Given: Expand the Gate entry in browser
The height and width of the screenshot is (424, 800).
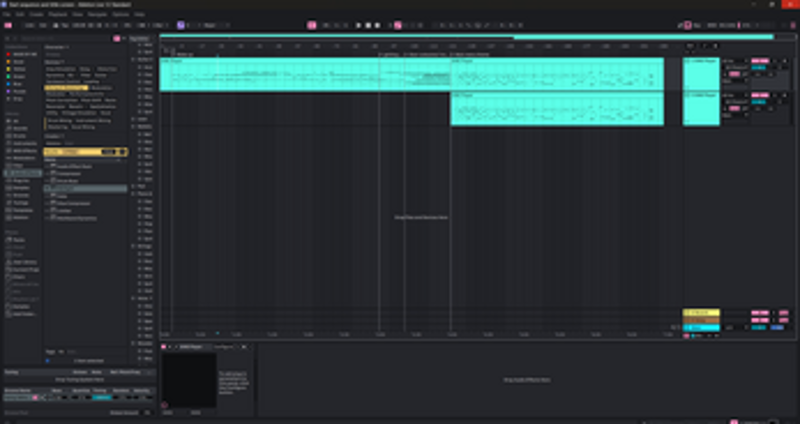Looking at the screenshot, I should [x=47, y=196].
